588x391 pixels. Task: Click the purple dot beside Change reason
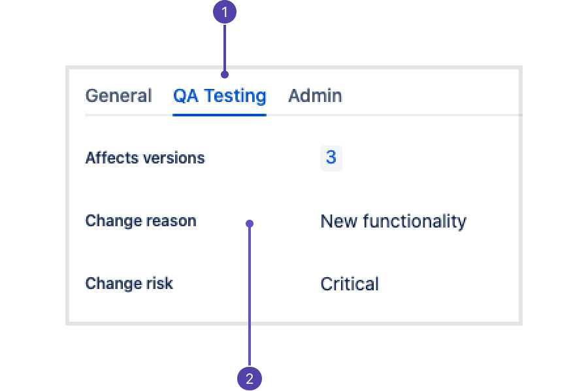pyautogui.click(x=250, y=224)
